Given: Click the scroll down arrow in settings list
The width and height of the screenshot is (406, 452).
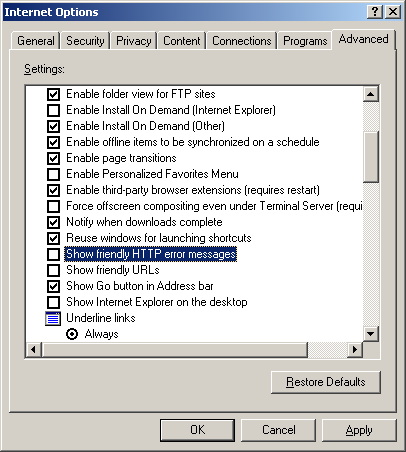Looking at the screenshot, I should click(371, 333).
